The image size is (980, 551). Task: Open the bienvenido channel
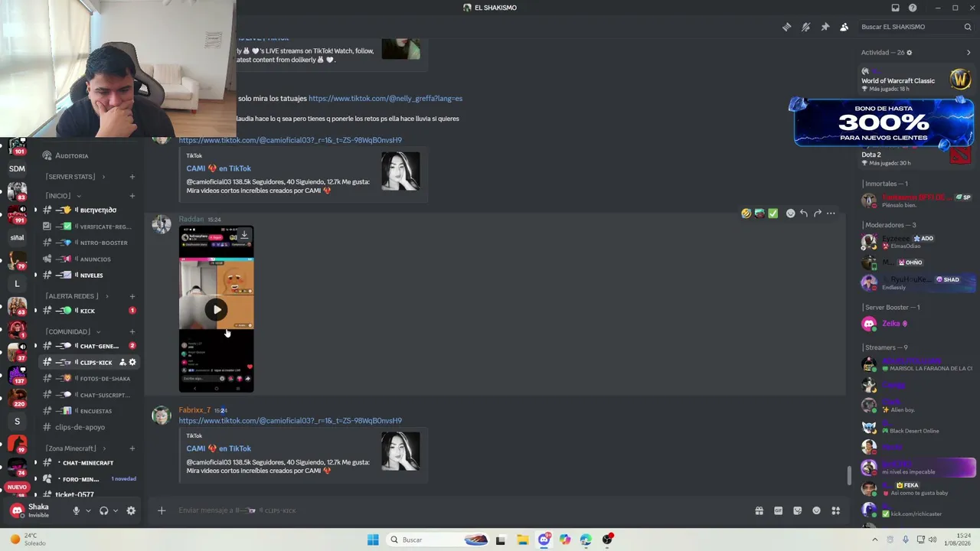tap(89, 210)
